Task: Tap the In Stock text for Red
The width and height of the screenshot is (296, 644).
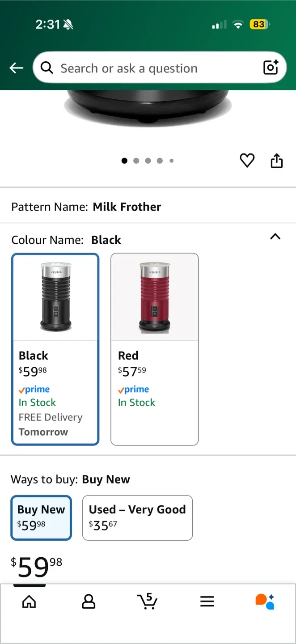Action: [136, 402]
